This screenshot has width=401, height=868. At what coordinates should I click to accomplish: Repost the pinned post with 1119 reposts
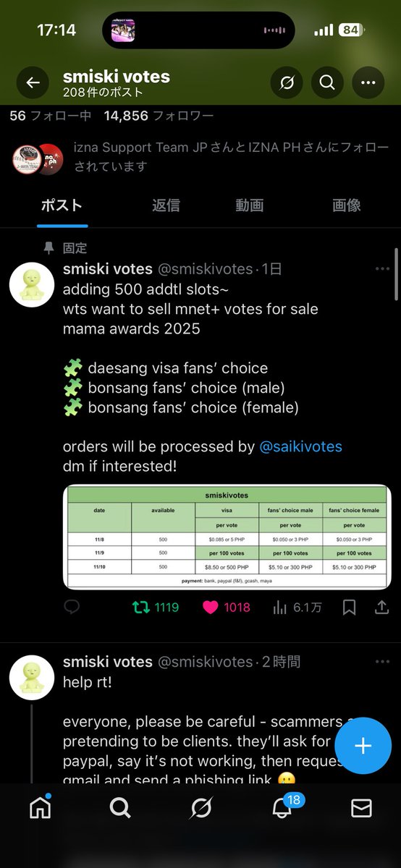click(x=155, y=608)
